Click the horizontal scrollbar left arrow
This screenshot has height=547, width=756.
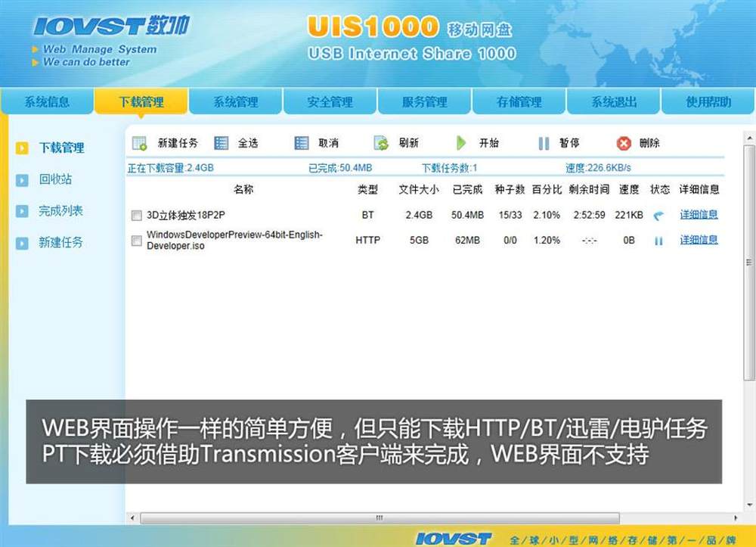[x=132, y=518]
